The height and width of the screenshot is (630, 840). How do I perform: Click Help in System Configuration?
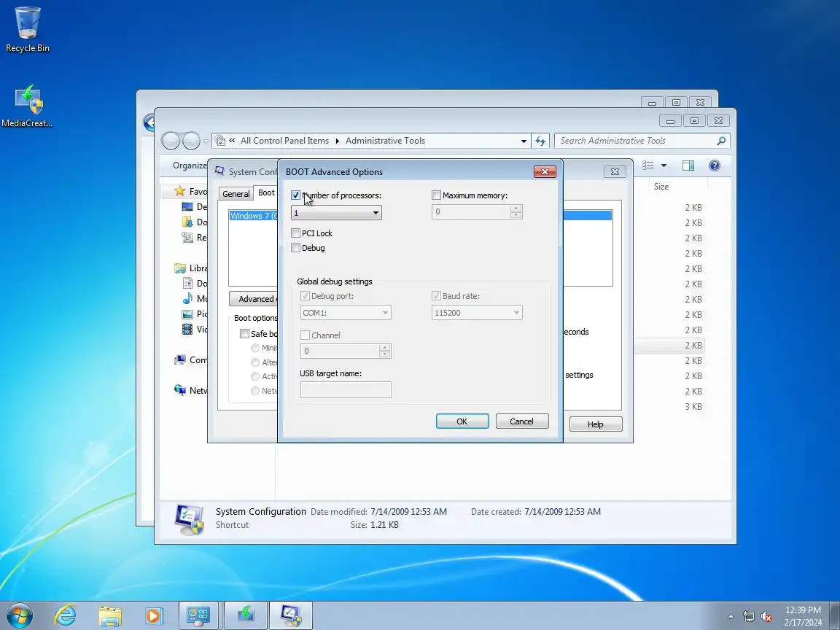tap(595, 424)
